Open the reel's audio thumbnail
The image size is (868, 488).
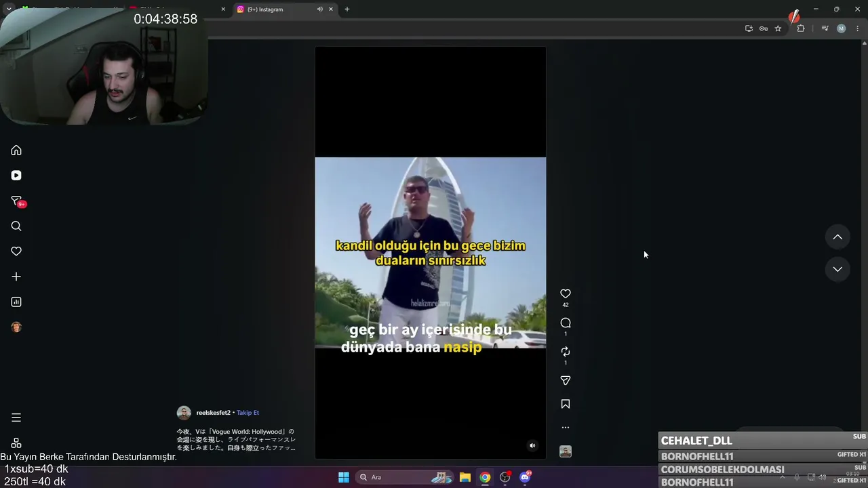tap(566, 451)
